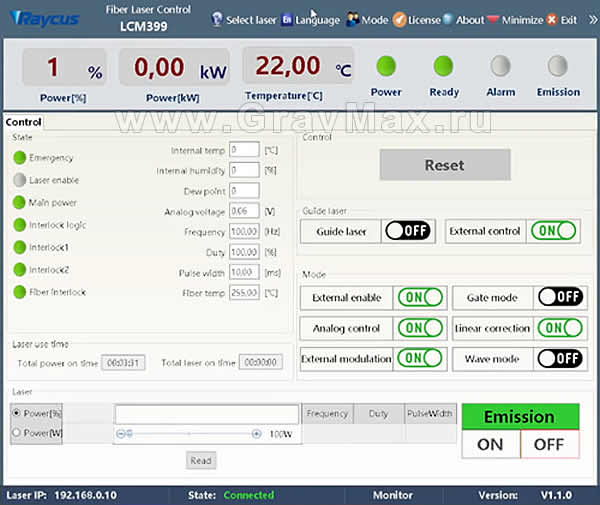Open the License orange icon
The width and height of the screenshot is (600, 505).
point(399,20)
